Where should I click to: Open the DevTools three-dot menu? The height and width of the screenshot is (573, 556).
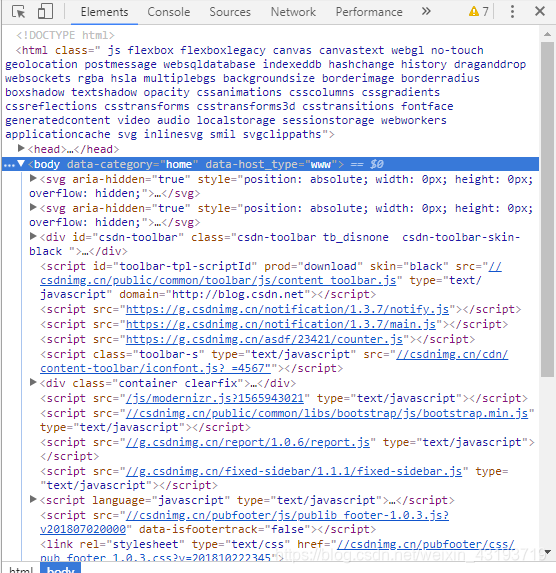[512, 11]
